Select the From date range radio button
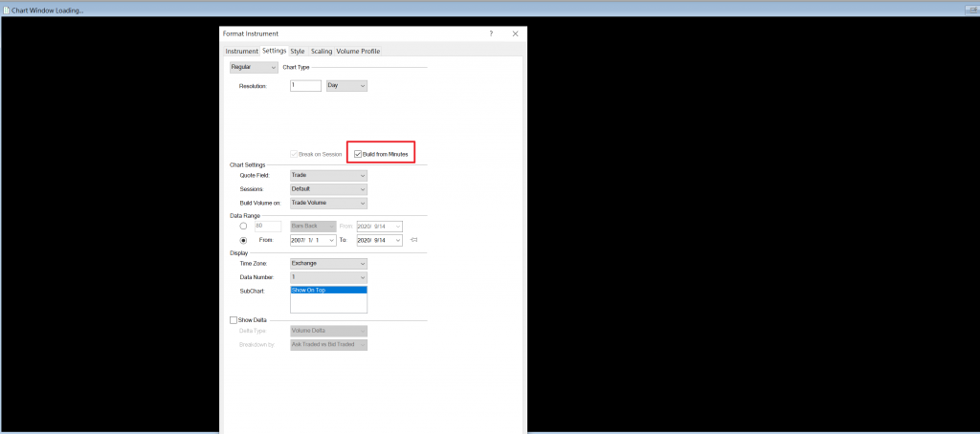 point(243,240)
